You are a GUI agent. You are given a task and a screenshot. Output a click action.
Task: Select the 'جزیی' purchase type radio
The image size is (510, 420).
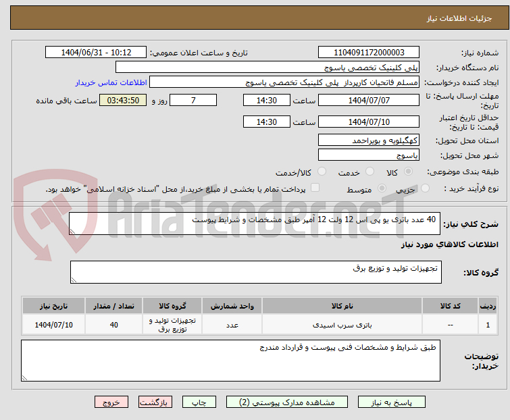pyautogui.click(x=425, y=188)
